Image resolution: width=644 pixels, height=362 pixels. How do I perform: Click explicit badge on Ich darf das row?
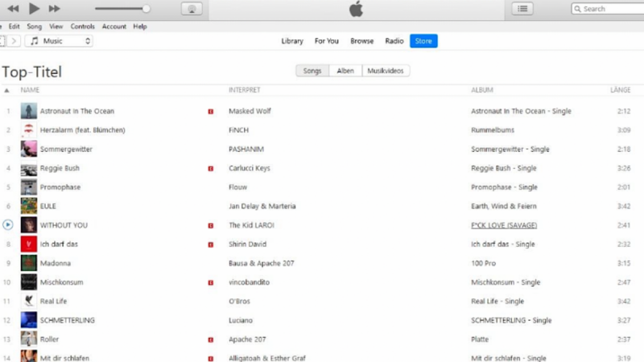[x=211, y=245]
